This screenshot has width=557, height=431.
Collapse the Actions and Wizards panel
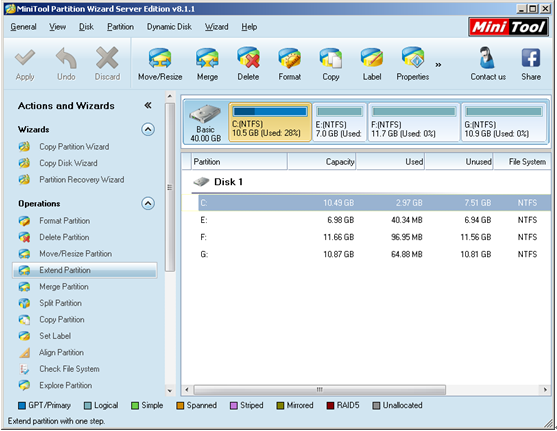click(148, 105)
